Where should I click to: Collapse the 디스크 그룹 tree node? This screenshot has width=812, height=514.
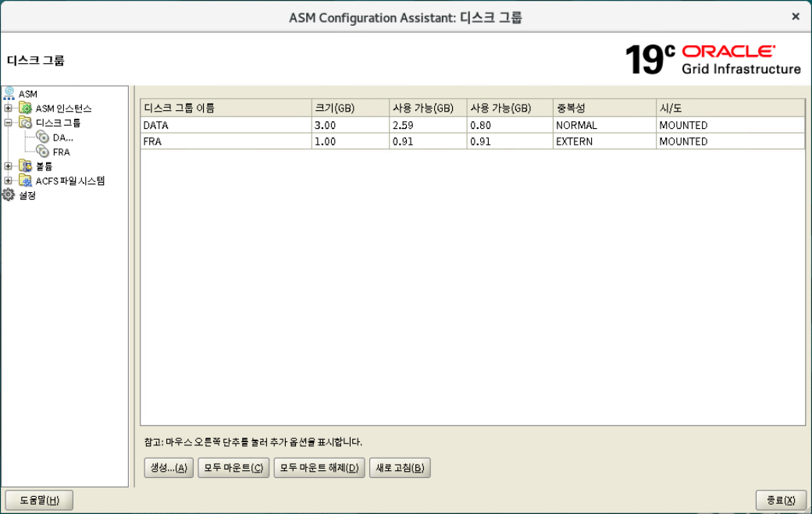(x=9, y=123)
